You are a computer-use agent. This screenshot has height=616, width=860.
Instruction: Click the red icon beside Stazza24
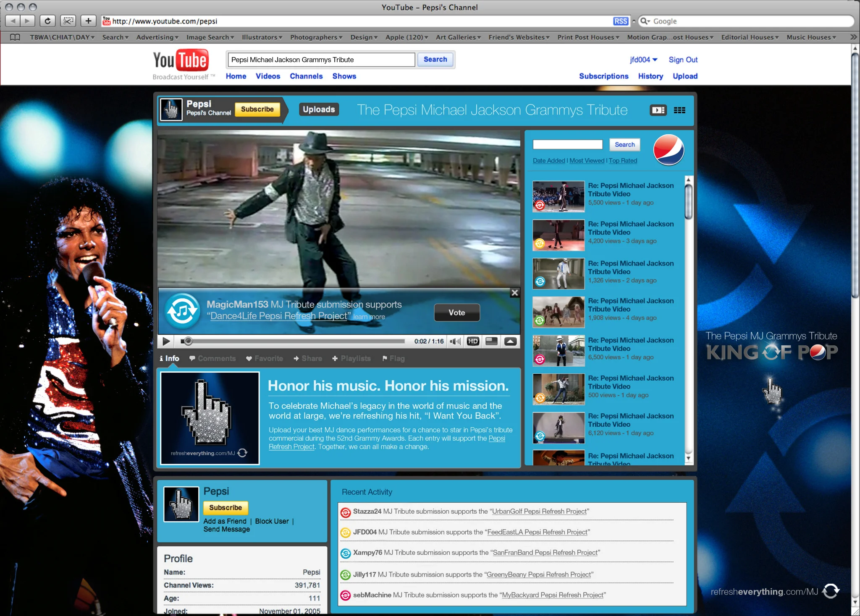(x=345, y=512)
